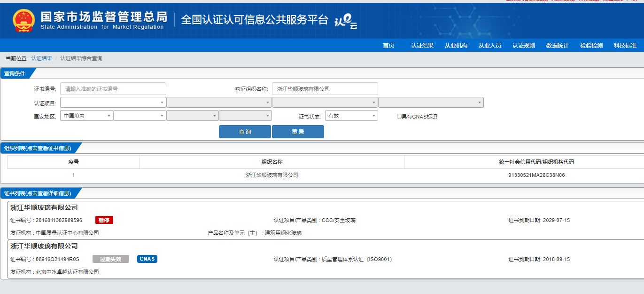Open the province dropdown next to 中国境内
The image size is (644, 294).
tap(140, 116)
